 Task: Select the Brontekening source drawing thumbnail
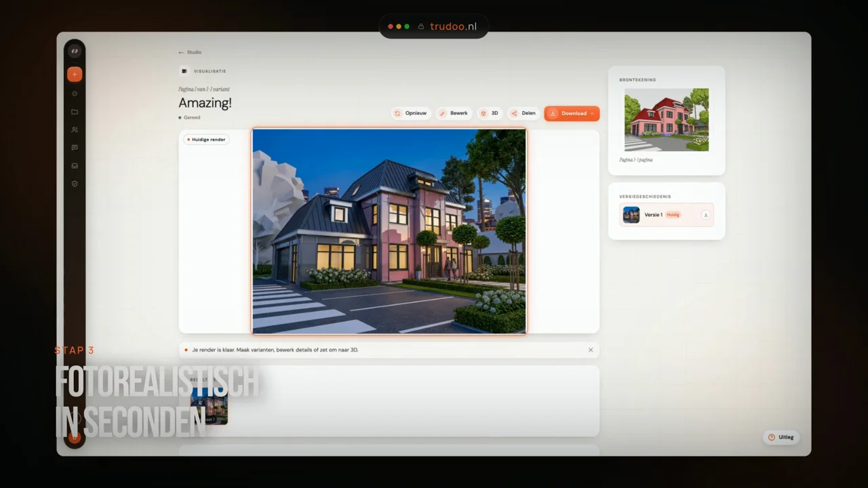point(667,120)
